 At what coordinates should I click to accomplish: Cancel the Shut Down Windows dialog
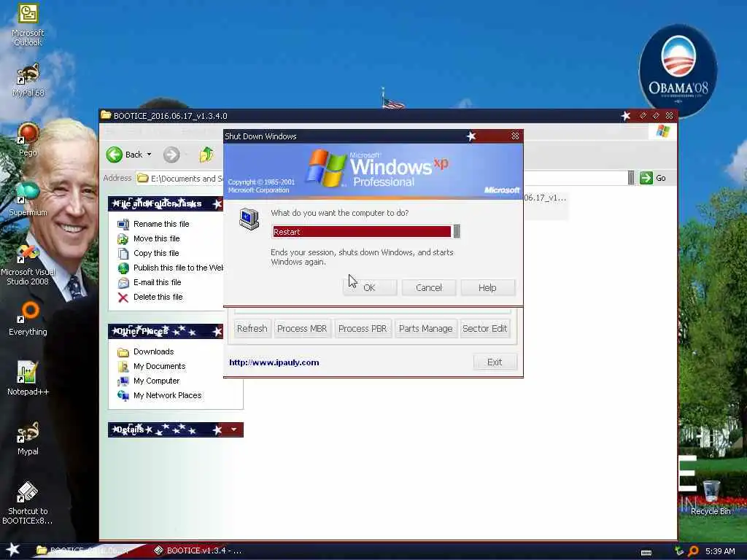coord(429,287)
